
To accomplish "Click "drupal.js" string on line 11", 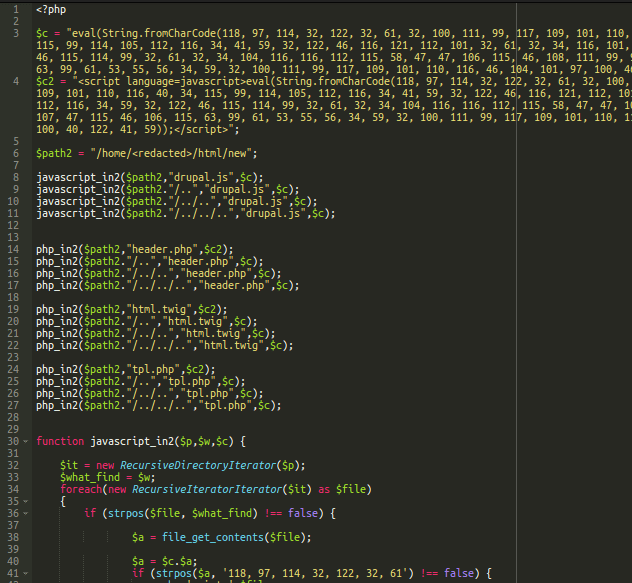I will pos(273,213).
